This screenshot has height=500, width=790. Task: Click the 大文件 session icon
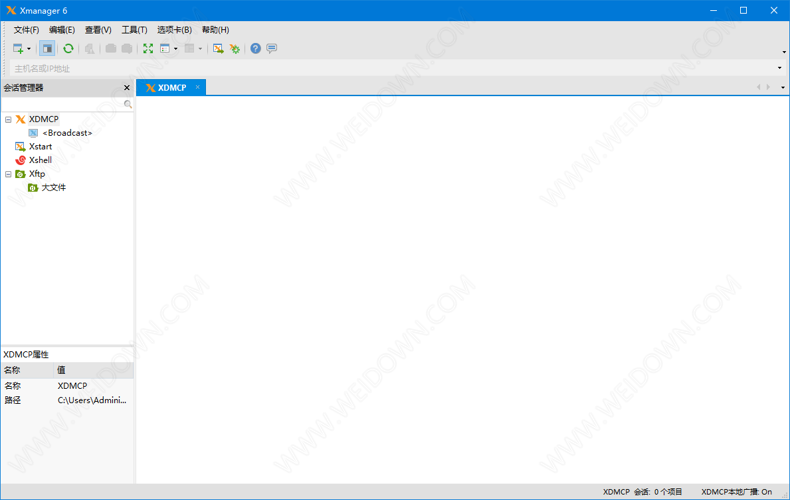(33, 188)
